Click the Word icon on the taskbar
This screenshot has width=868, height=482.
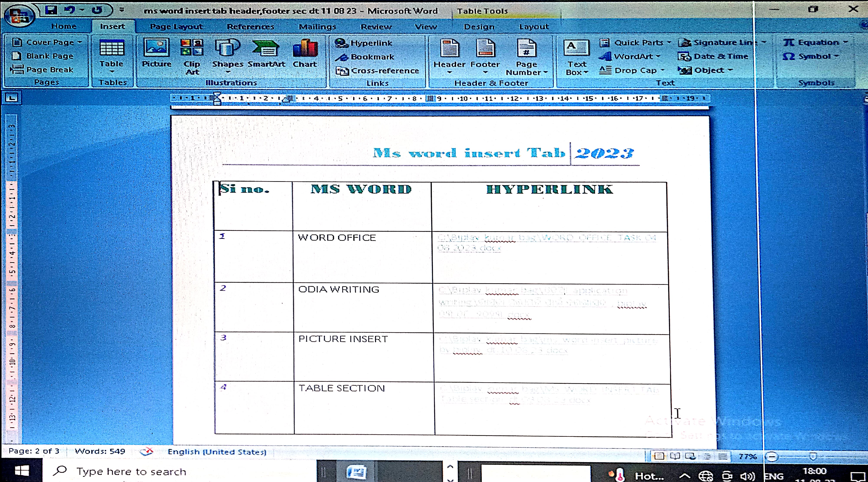(356, 472)
